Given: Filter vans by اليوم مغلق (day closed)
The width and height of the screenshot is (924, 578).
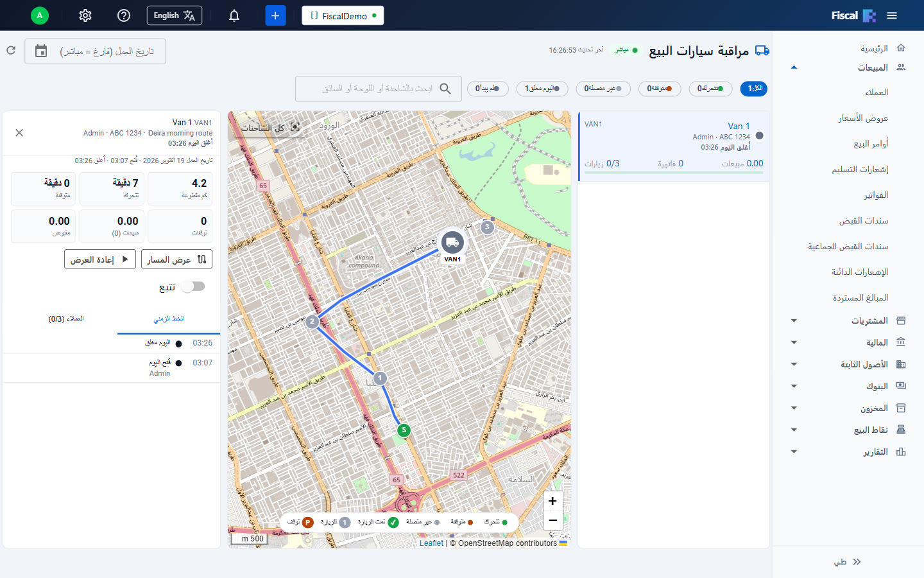Looking at the screenshot, I should [x=542, y=89].
